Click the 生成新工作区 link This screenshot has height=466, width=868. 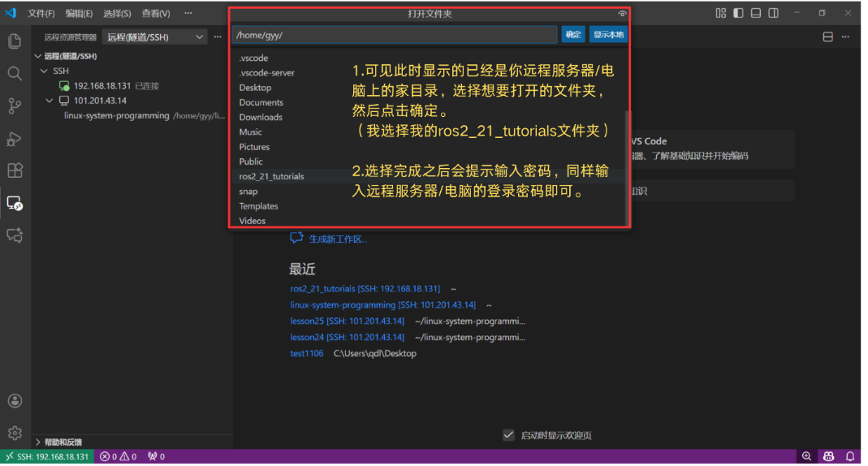tap(337, 239)
